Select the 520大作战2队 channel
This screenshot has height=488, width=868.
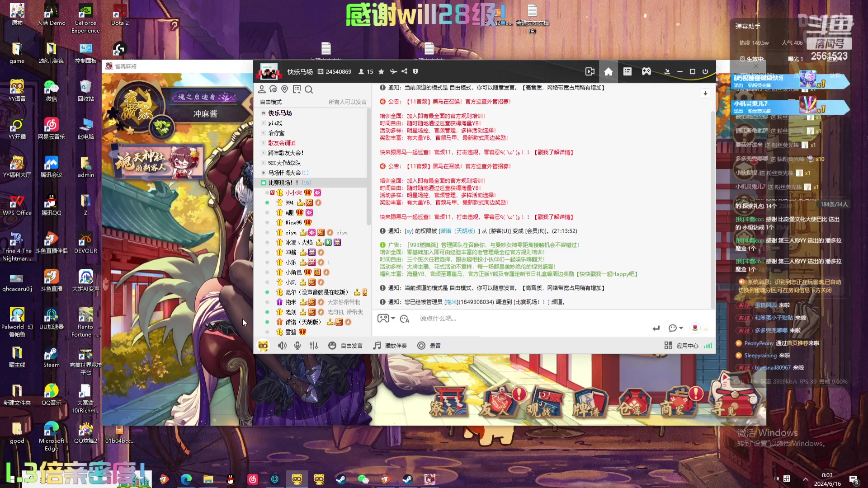point(284,163)
